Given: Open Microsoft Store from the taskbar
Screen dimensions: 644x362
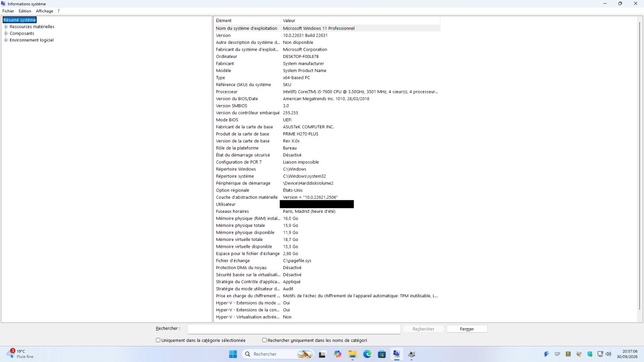Looking at the screenshot, I should point(382,354).
